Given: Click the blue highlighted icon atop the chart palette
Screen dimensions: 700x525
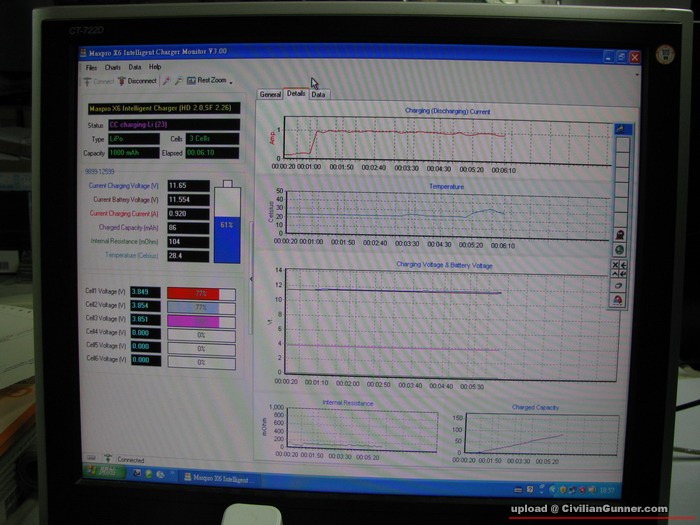Looking at the screenshot, I should click(620, 129).
